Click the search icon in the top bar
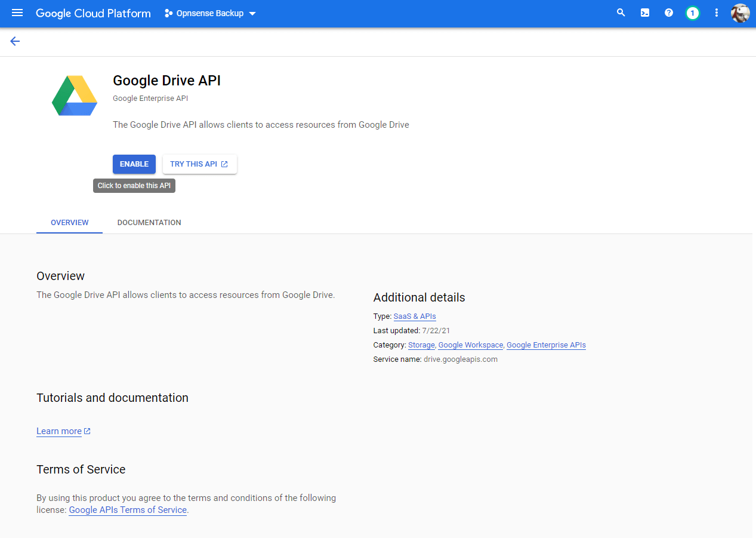 point(621,13)
